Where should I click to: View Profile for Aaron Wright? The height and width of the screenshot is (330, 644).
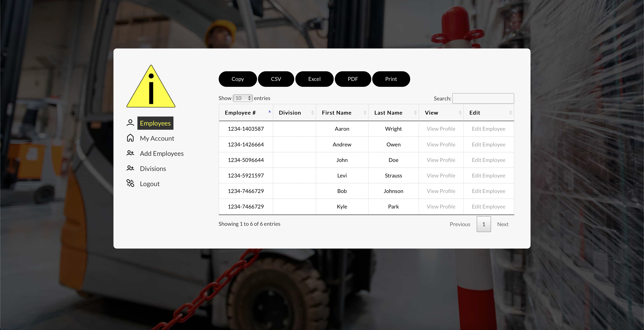pyautogui.click(x=441, y=129)
